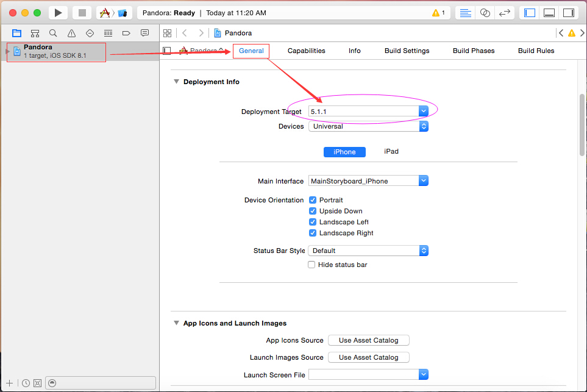587x392 pixels.
Task: Switch to the Info tab
Action: pyautogui.click(x=355, y=51)
